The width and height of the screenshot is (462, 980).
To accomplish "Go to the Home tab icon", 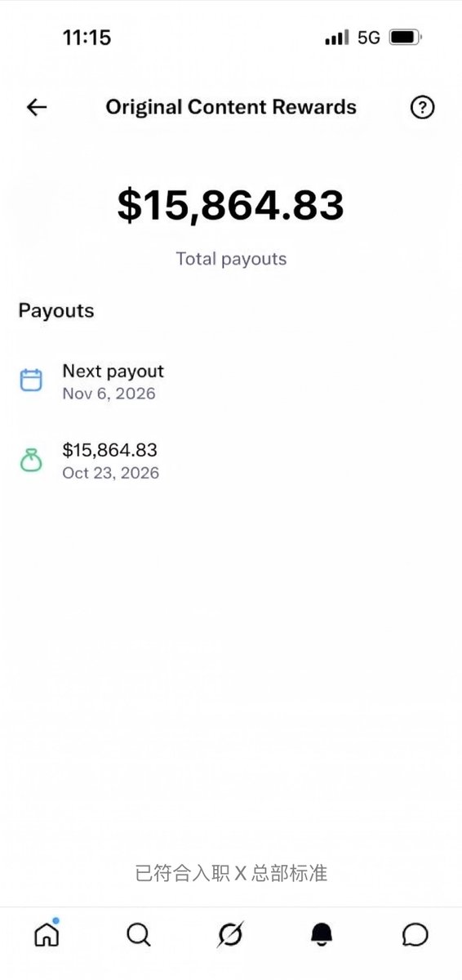I will [x=47, y=933].
